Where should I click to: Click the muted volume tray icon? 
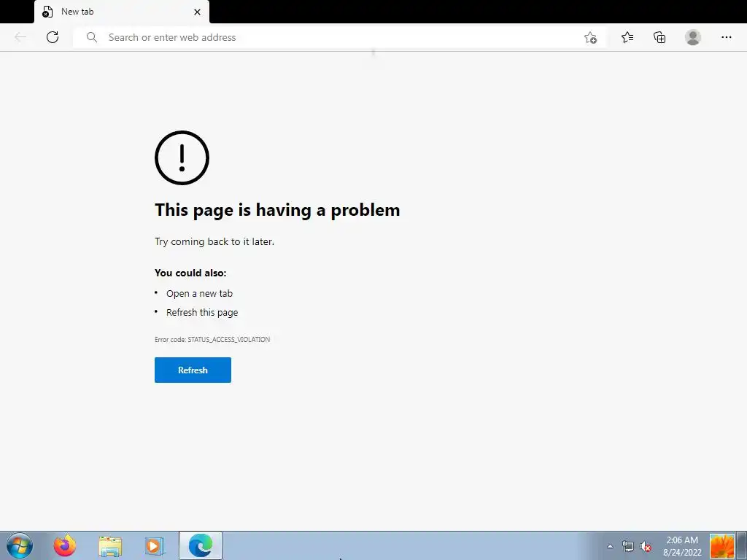(646, 547)
